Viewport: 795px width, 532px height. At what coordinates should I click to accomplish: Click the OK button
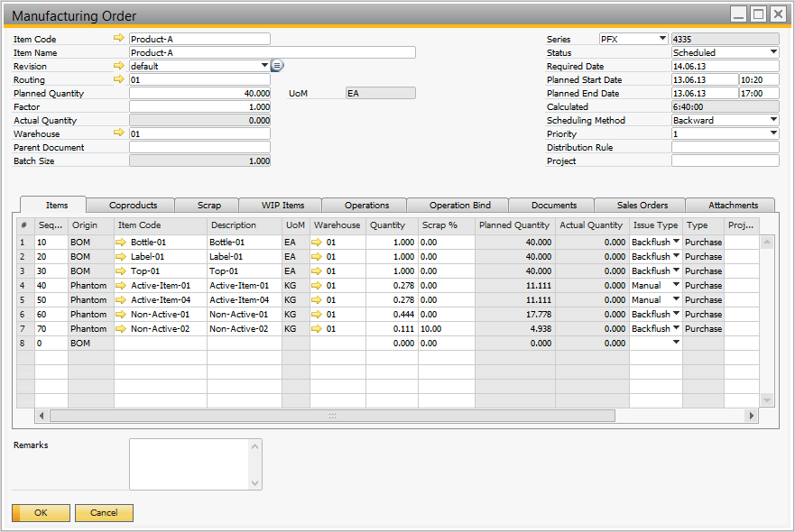point(42,513)
